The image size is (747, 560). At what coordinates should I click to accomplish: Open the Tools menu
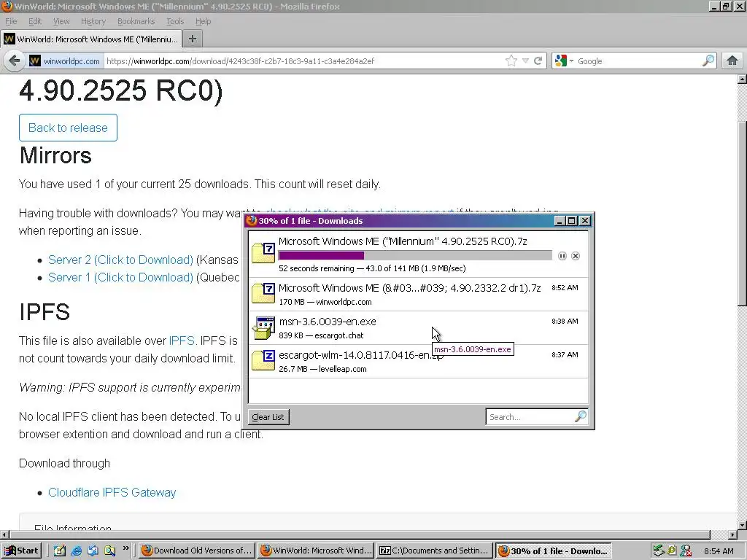(x=175, y=21)
